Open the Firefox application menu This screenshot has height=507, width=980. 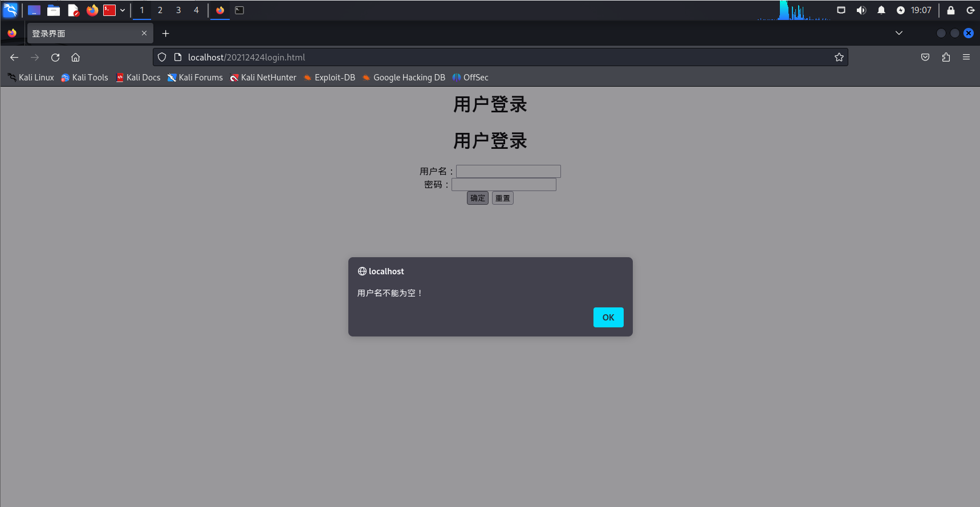(966, 57)
